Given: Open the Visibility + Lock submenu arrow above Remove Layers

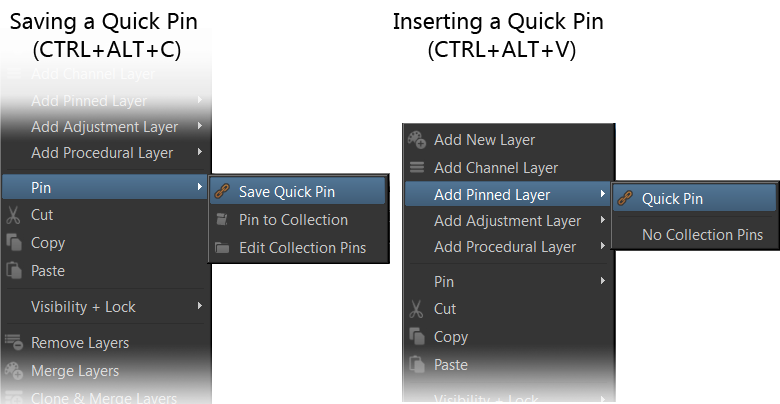Looking at the screenshot, I should (x=200, y=306).
